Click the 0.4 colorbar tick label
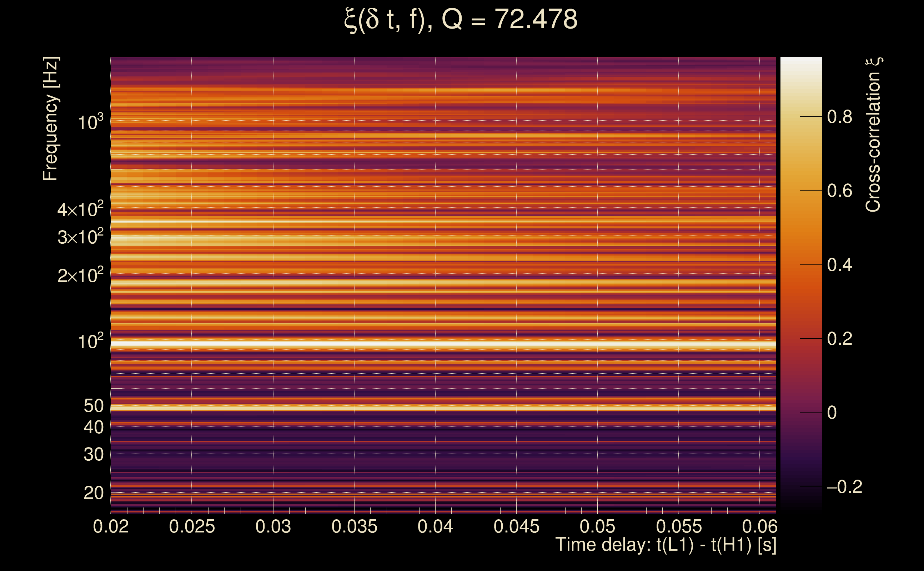The image size is (924, 571). (840, 265)
